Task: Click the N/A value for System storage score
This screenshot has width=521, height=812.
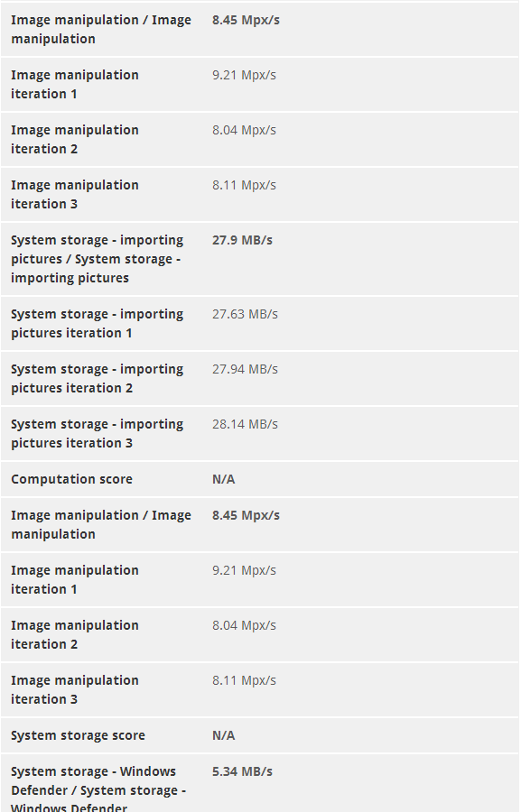Action: 223,736
